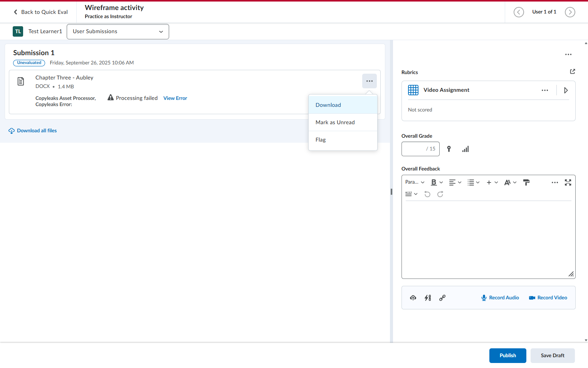Click the Video Assignment rubric grid icon
The height and width of the screenshot is (368, 588).
pyautogui.click(x=413, y=90)
